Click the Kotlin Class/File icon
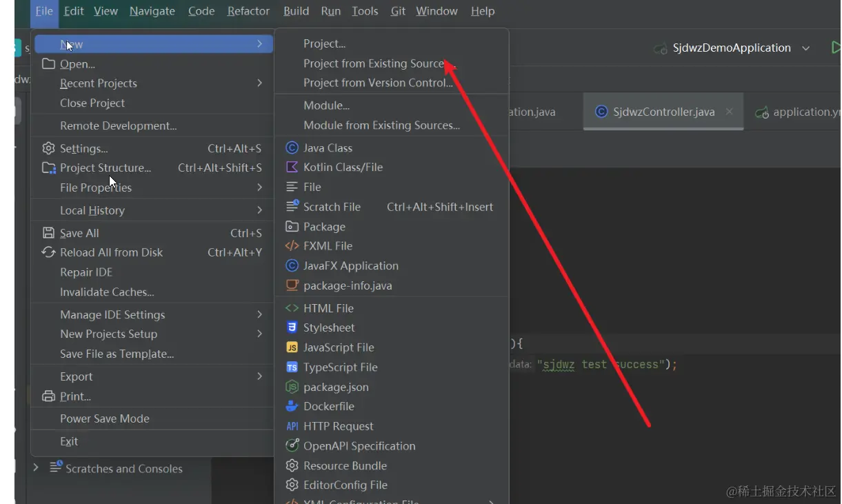 292,167
